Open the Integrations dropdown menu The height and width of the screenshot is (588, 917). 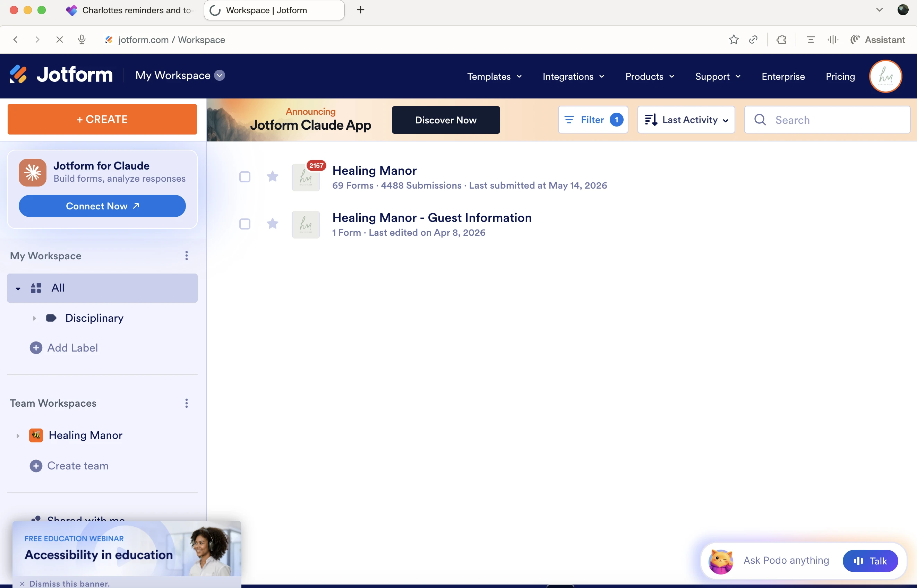574,76
